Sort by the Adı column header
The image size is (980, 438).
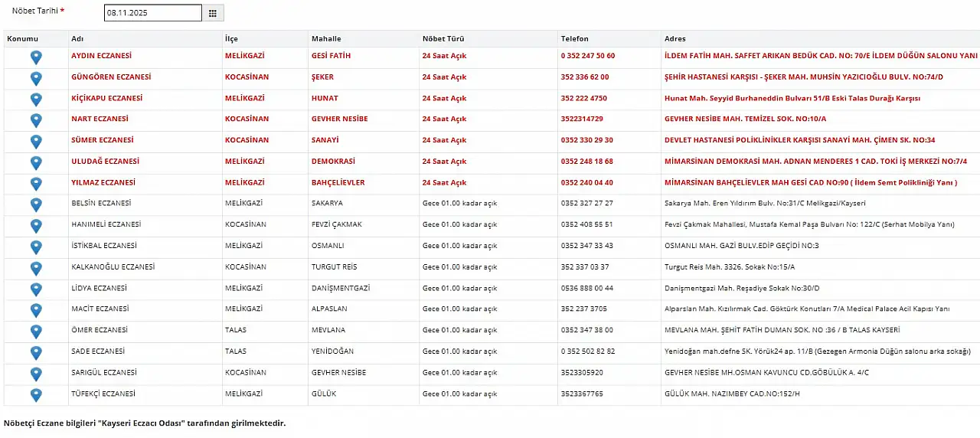click(77, 38)
